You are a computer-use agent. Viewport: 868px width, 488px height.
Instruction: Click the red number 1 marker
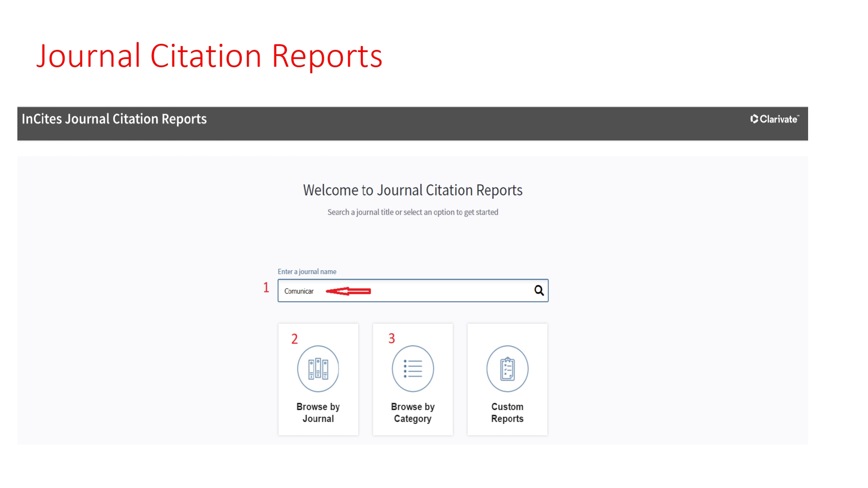click(x=266, y=288)
